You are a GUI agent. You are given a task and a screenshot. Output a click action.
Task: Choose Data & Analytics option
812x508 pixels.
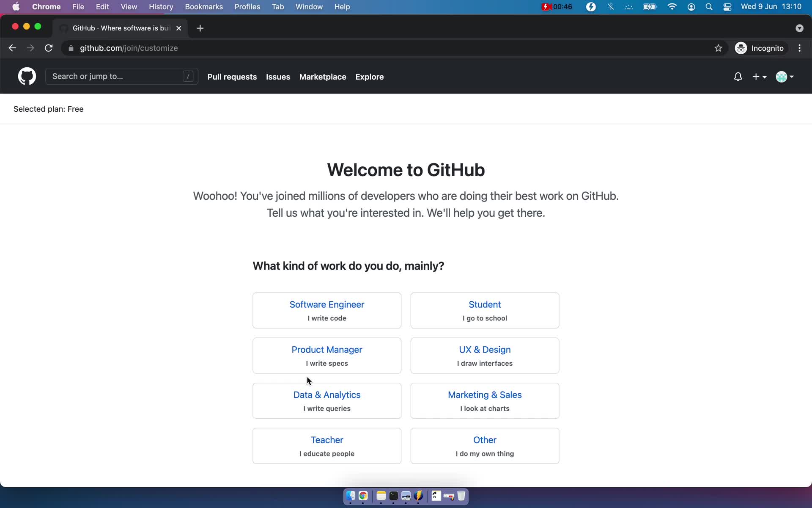coord(327,401)
